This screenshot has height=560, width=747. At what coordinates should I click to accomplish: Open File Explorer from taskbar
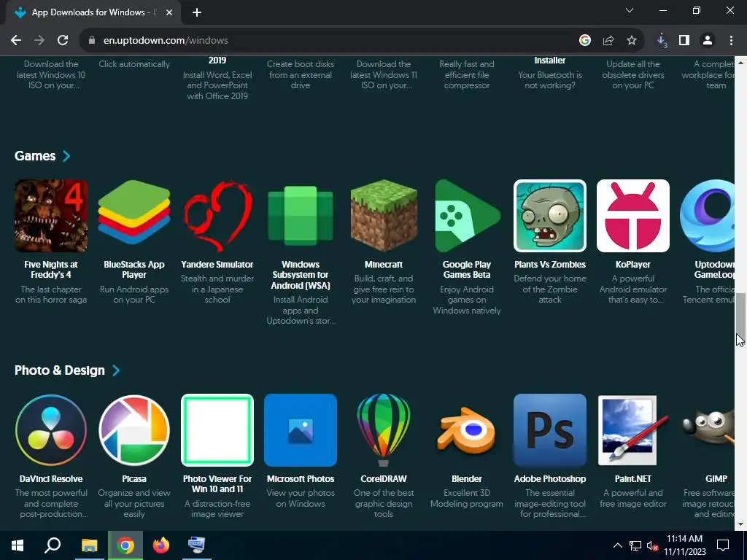89,545
